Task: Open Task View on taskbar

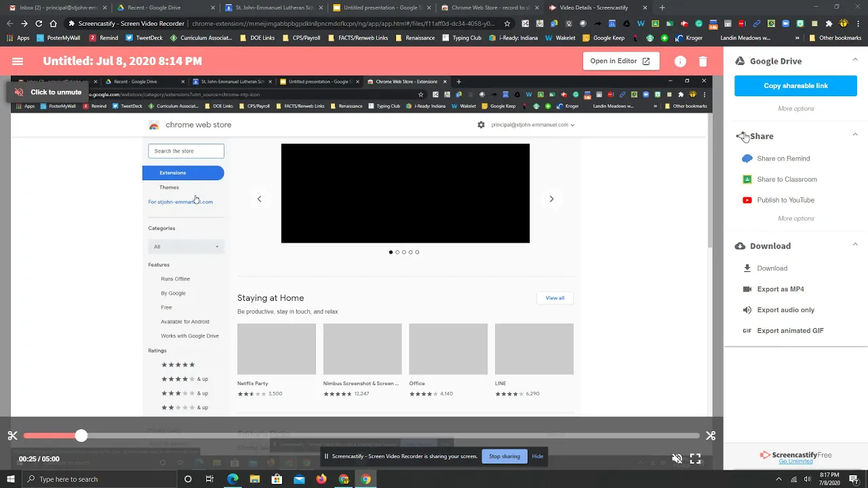Action: point(210,479)
